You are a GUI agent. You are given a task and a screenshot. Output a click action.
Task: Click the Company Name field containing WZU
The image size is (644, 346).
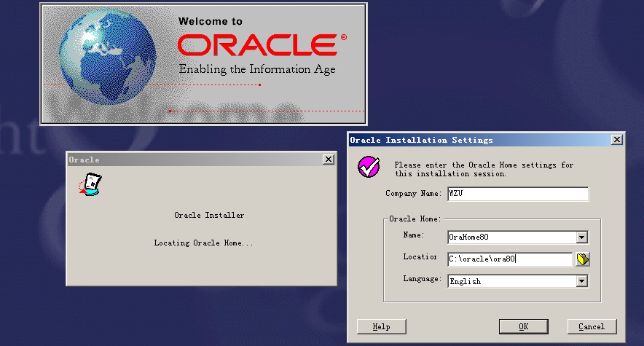(518, 194)
